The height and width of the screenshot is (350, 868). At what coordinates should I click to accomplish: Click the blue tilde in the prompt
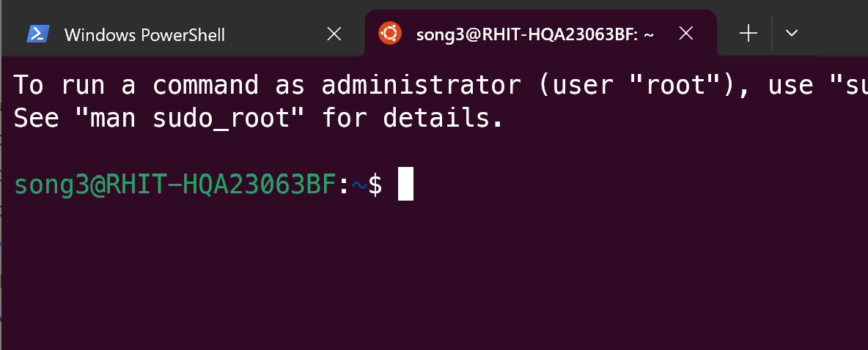click(x=359, y=186)
